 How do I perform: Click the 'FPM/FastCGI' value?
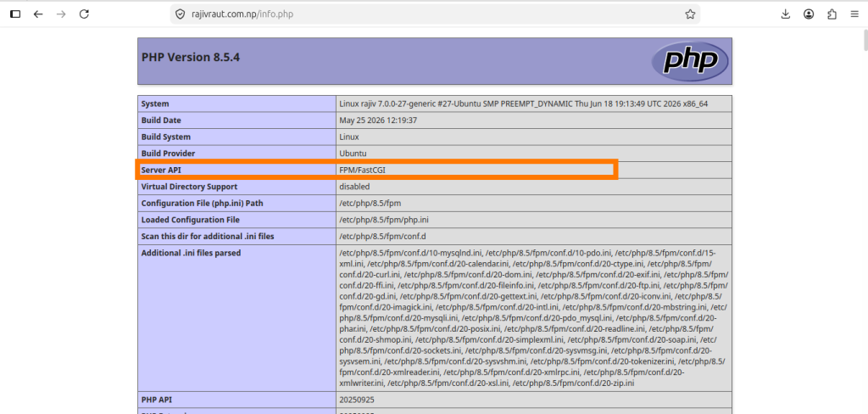pos(362,171)
